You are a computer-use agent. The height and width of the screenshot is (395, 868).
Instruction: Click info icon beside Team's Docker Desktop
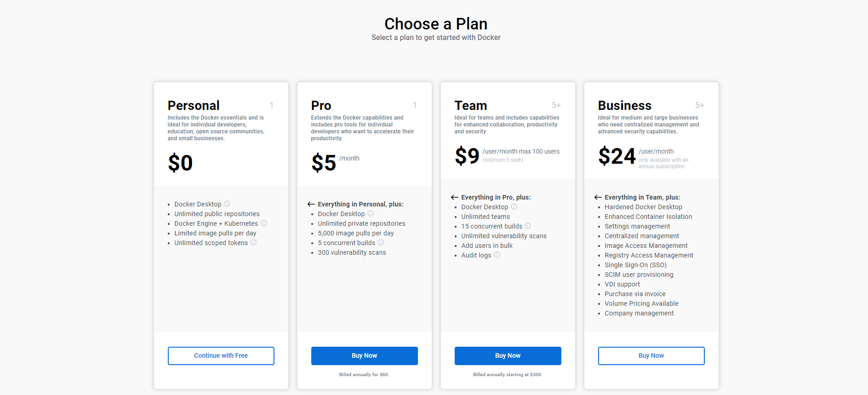[514, 206]
